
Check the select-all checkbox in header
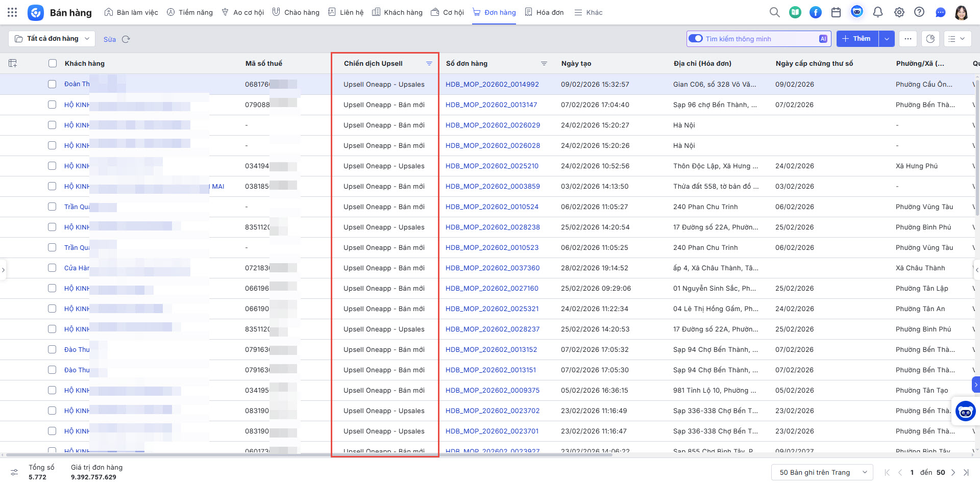[x=52, y=64]
